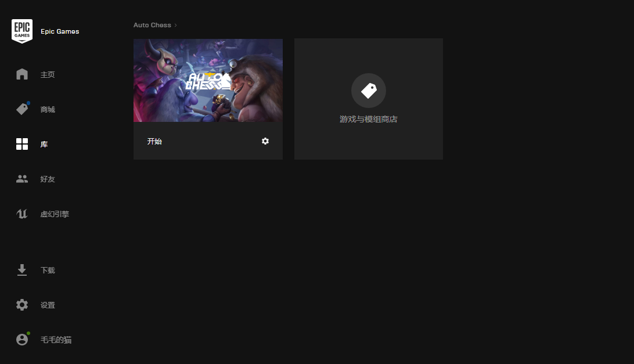The image size is (634, 364).
Task: Open the 游戏与模组商店 link
Action: point(369,120)
